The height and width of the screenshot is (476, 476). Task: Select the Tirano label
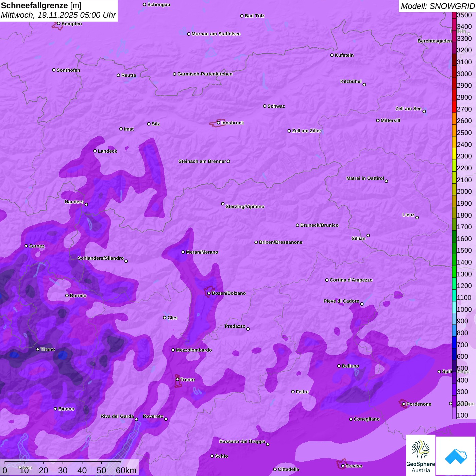point(48,349)
